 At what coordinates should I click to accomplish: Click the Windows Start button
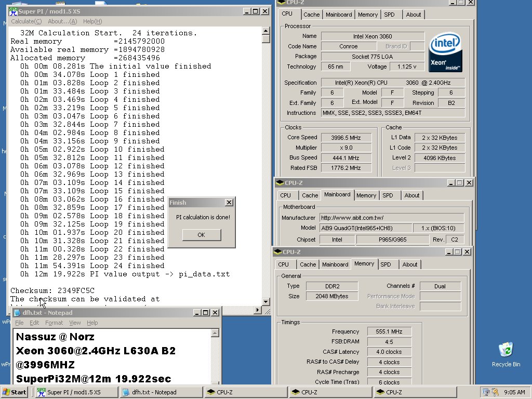point(14,392)
